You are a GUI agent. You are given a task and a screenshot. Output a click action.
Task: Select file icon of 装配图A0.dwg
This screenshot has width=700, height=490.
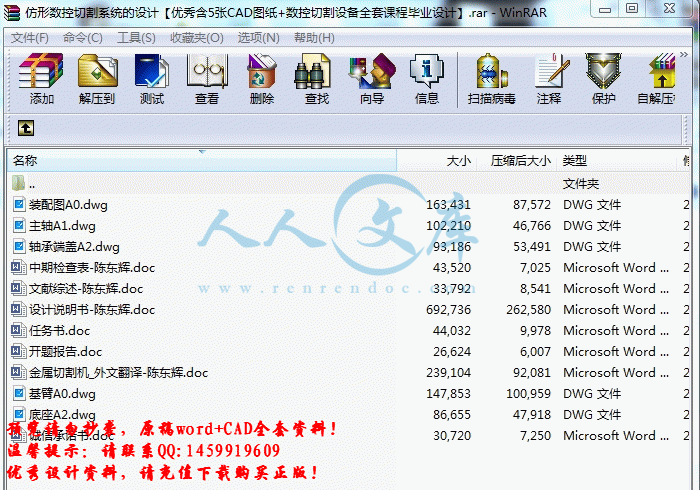click(19, 205)
